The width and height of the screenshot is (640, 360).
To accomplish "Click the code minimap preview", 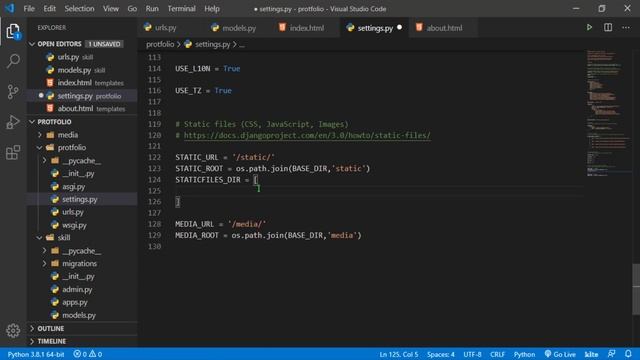I will [608, 113].
